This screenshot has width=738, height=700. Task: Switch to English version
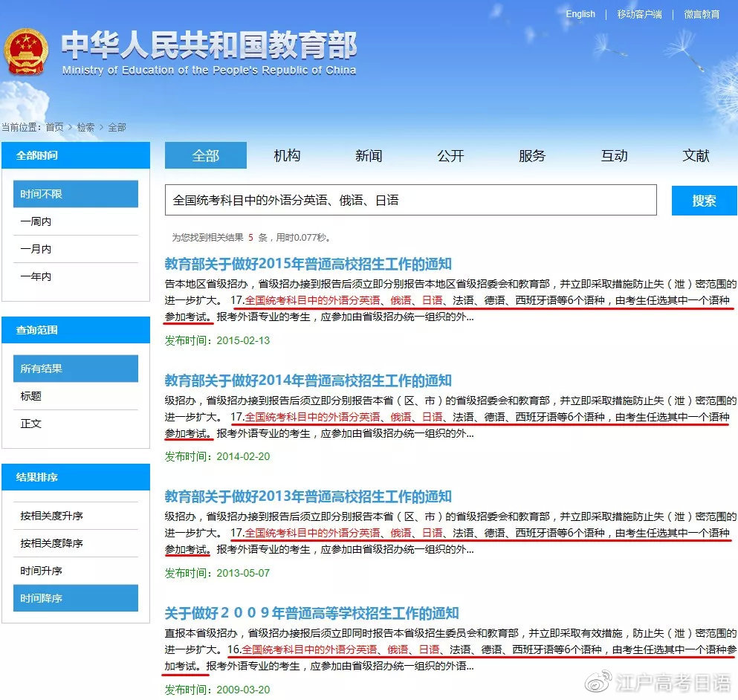[580, 13]
